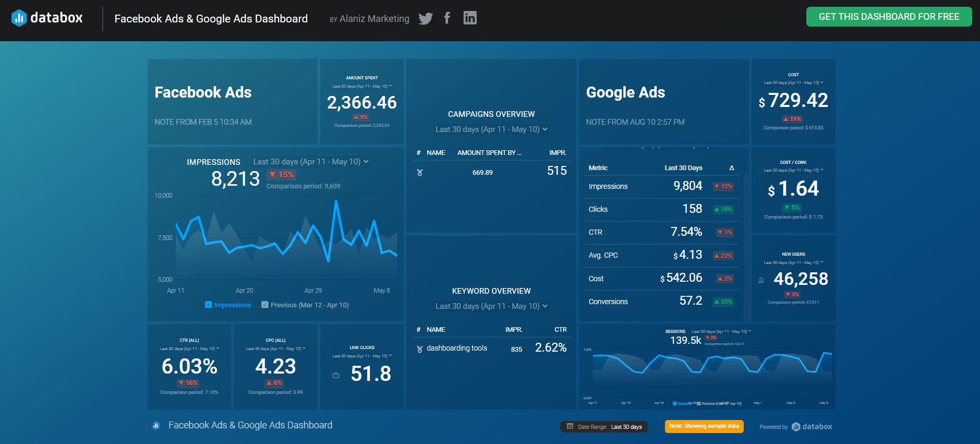Toggle the Impressions series checkbox
980x444 pixels.
(x=209, y=305)
